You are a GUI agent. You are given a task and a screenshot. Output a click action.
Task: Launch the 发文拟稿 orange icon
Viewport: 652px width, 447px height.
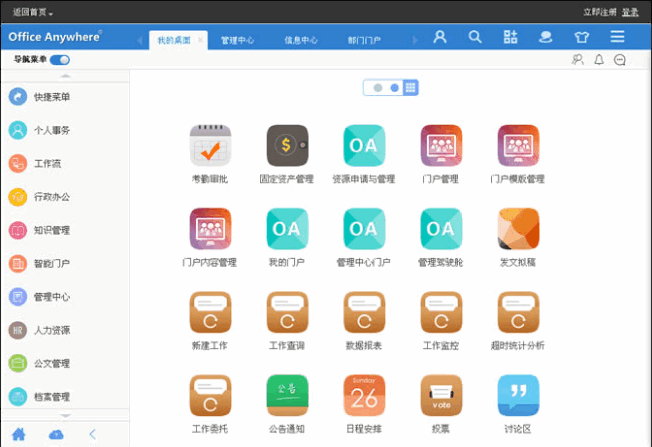click(518, 229)
